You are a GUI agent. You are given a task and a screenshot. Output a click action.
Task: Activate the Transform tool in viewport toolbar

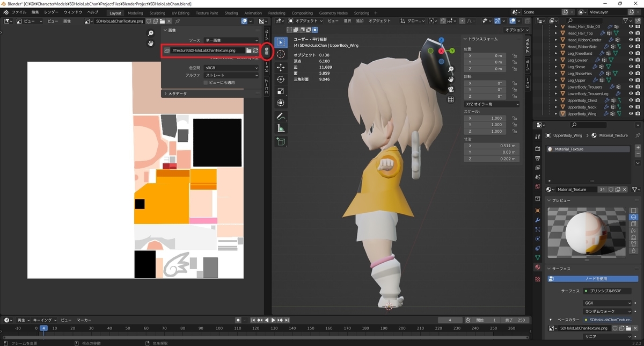(x=280, y=103)
